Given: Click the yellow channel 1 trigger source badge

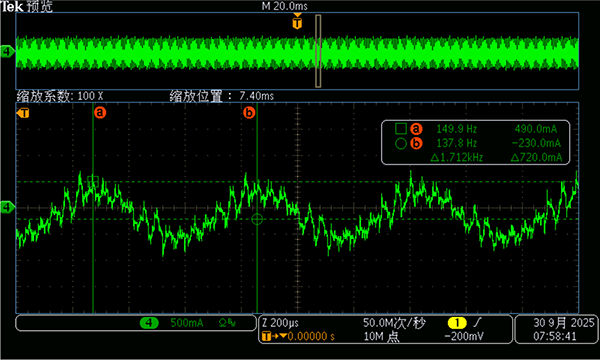Looking at the screenshot, I should coord(457,323).
